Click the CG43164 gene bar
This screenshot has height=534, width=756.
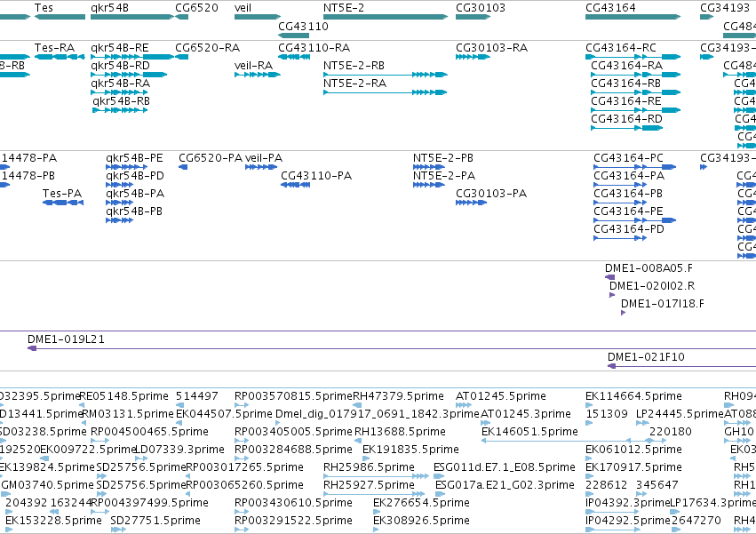point(633,17)
